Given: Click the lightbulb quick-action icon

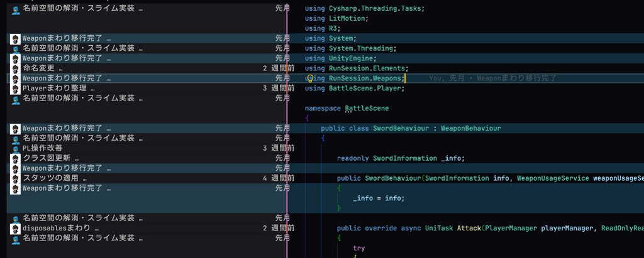Looking at the screenshot, I should pyautogui.click(x=310, y=78).
